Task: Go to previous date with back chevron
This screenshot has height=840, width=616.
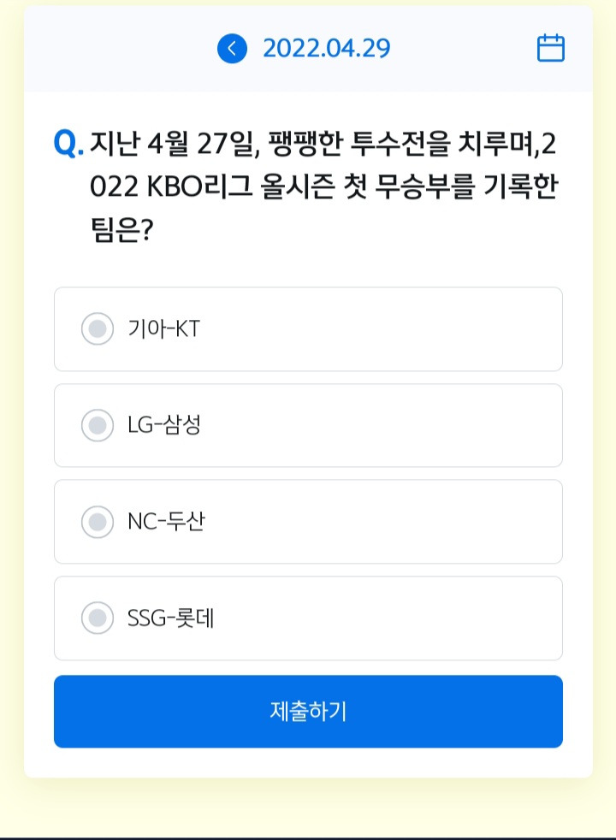Action: point(232,49)
